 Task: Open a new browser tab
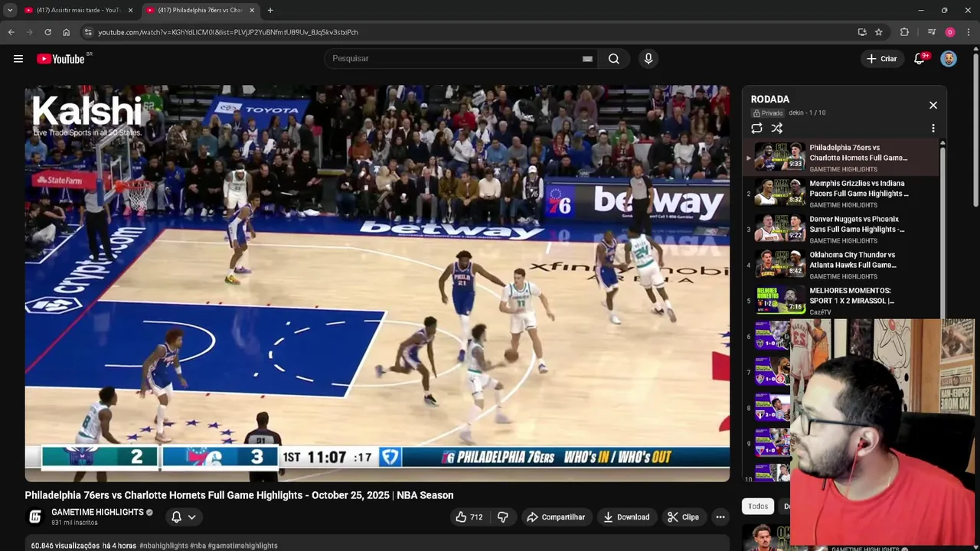pos(270,10)
